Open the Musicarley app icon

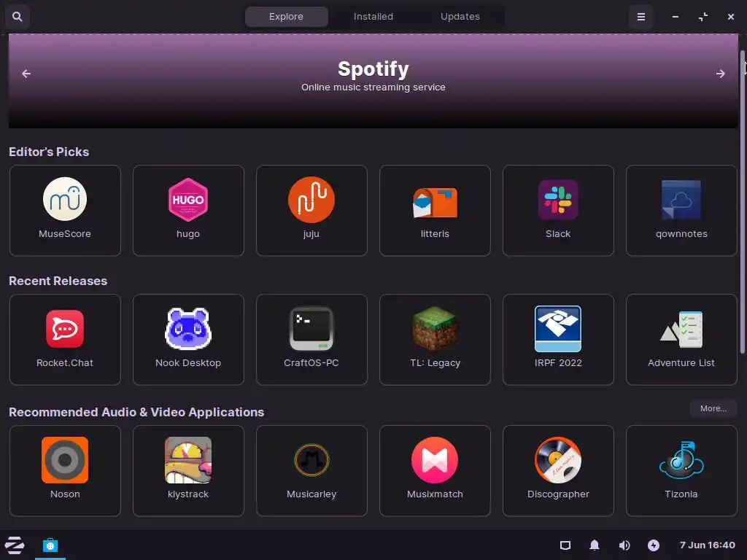311,460
